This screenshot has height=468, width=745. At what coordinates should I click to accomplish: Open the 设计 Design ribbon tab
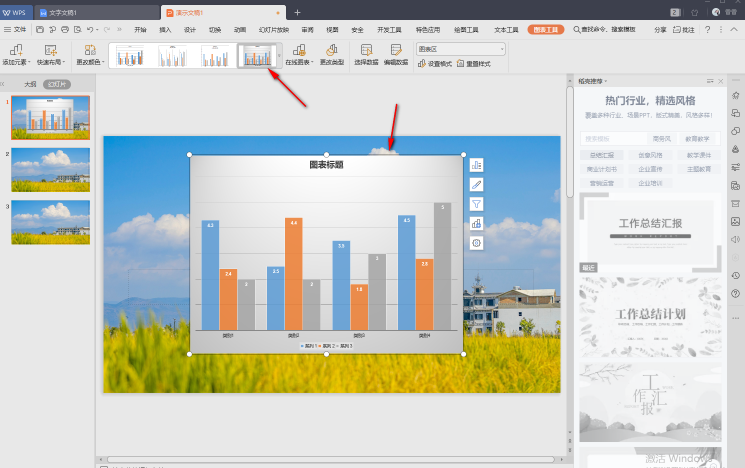point(190,30)
